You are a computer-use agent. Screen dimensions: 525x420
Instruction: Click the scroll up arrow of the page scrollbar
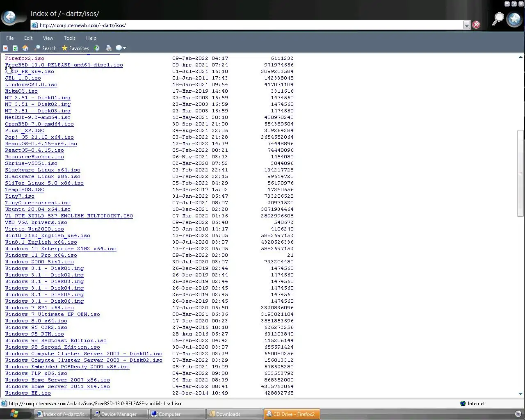521,57
